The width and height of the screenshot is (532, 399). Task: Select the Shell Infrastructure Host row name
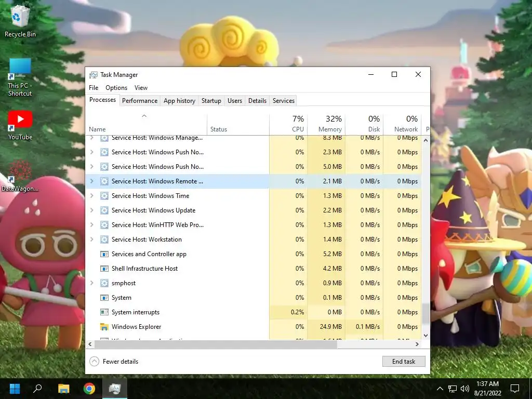tap(144, 269)
